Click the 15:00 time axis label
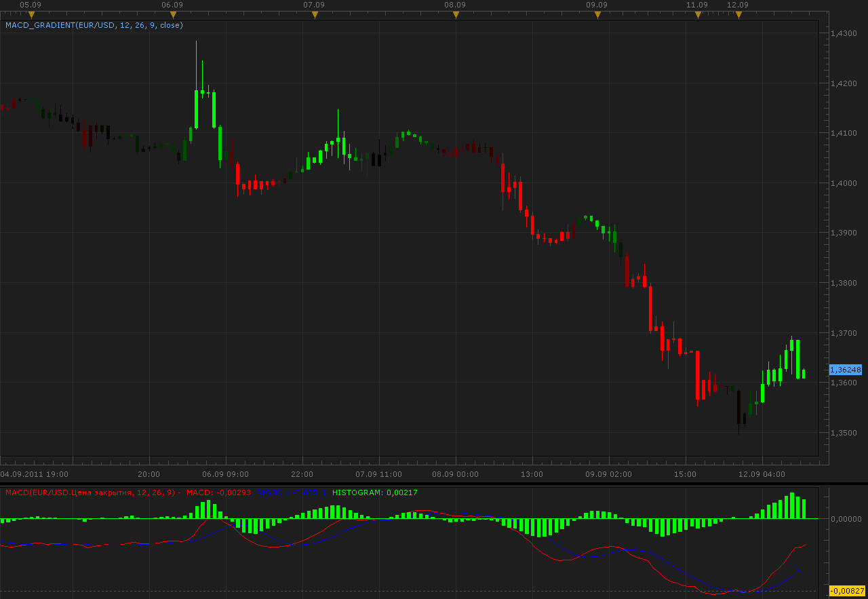The image size is (868, 599). click(x=685, y=474)
